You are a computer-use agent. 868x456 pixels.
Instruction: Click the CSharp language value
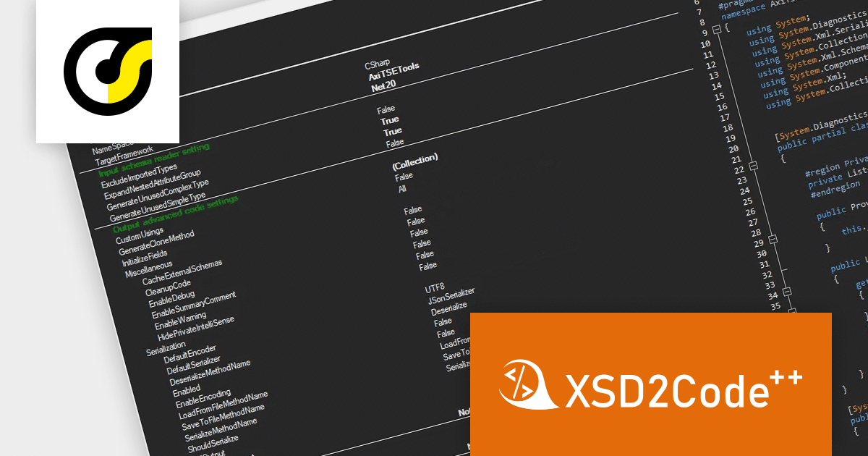pyautogui.click(x=377, y=64)
